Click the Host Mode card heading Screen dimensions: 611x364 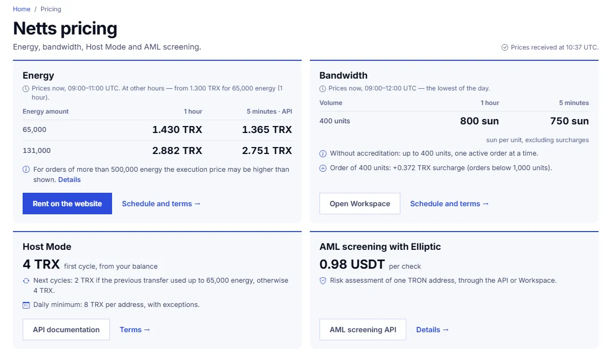(47, 247)
